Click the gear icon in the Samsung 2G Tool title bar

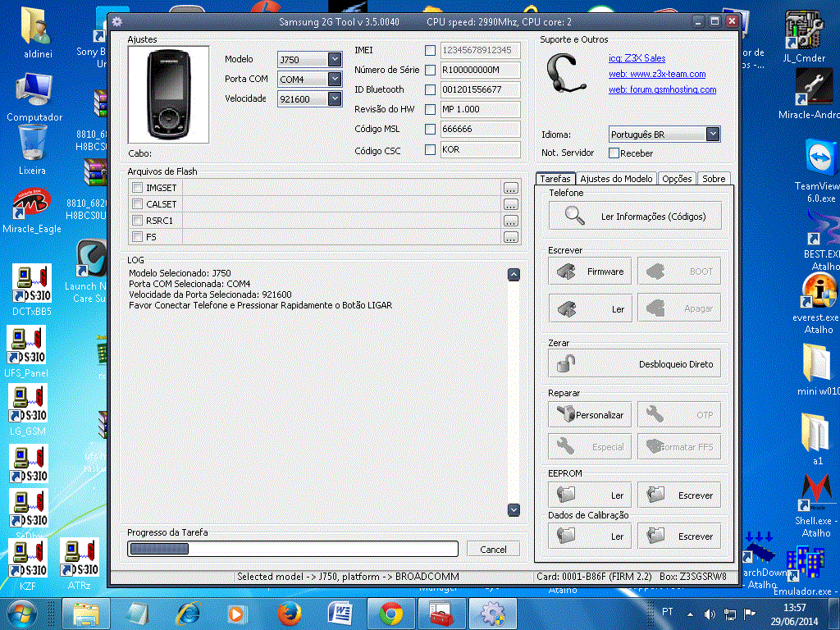[x=117, y=21]
